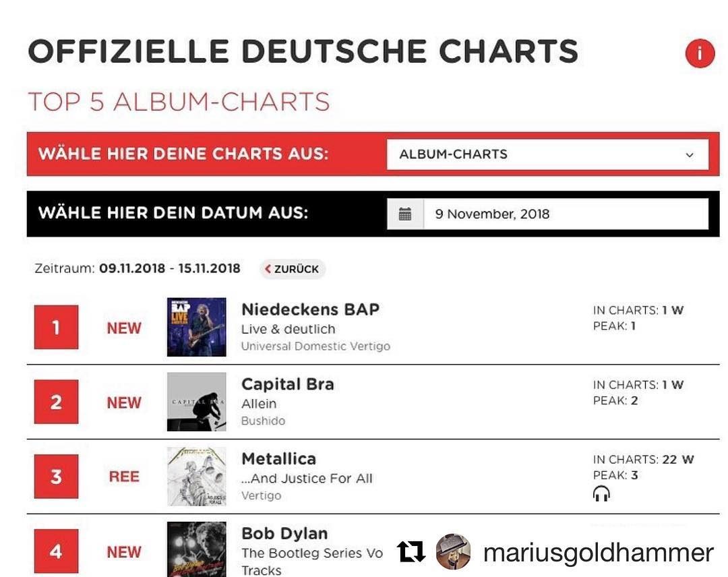
Task: Click the red rank 4 badge
Action: pyautogui.click(x=56, y=551)
